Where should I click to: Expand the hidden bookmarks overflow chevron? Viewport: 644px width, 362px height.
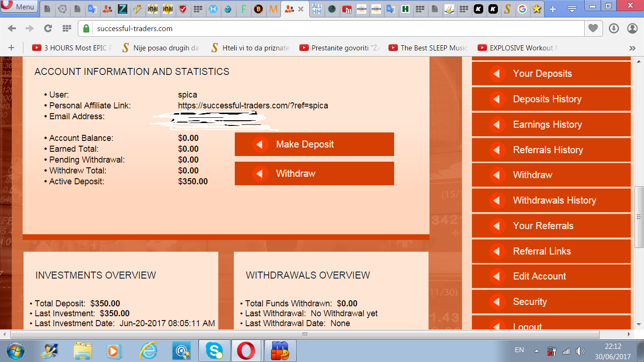(632, 48)
